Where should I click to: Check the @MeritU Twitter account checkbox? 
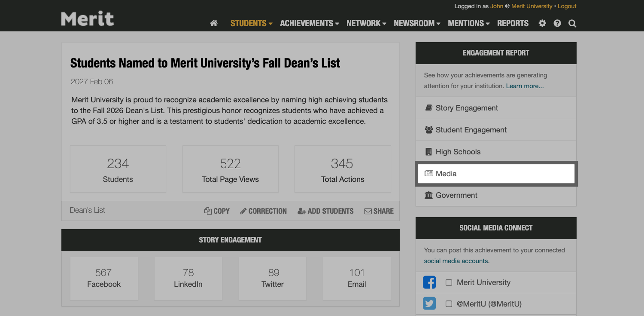tap(449, 303)
